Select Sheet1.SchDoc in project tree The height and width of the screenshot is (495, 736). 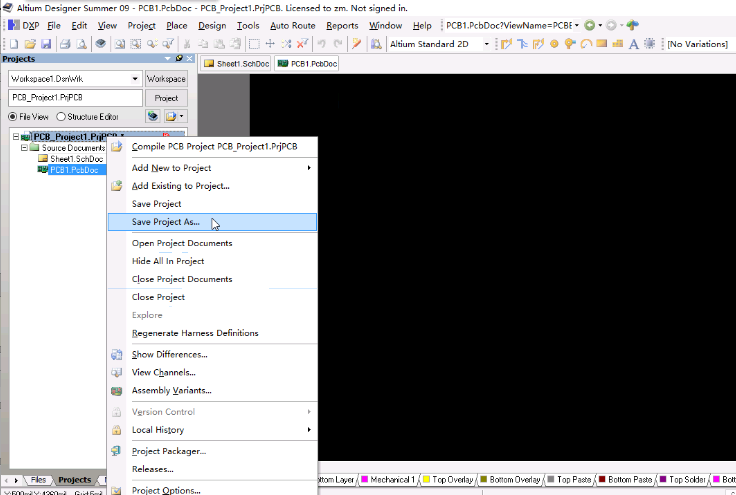point(77,159)
